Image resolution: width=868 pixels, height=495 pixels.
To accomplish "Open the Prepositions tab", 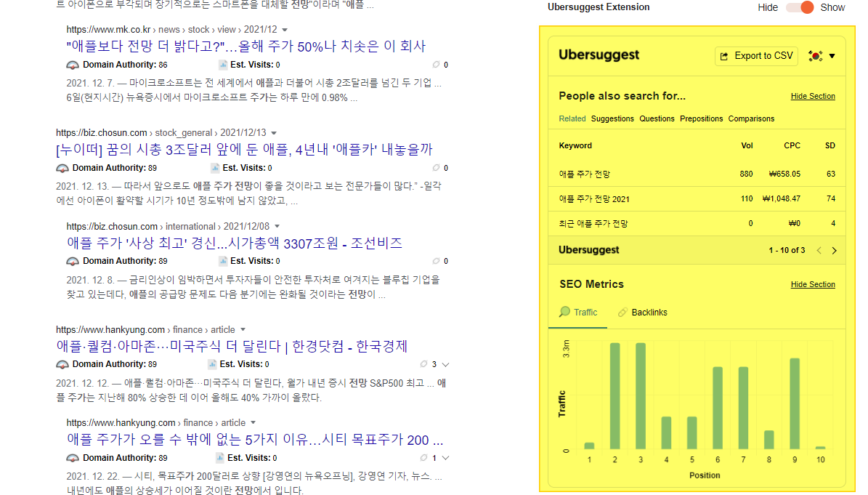I will pos(702,118).
